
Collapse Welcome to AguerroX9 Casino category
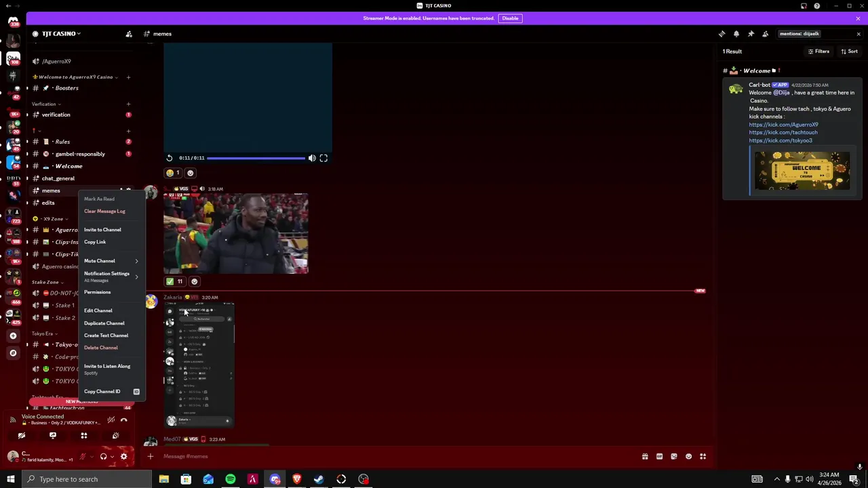pos(76,77)
